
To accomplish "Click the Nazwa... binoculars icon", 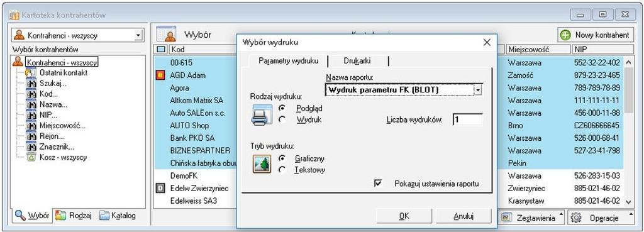I will tap(31, 104).
